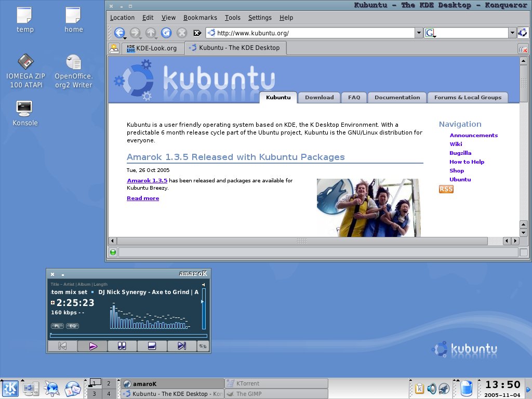This screenshot has width=532, height=399.
Task: Open the Help menu
Action: (x=286, y=18)
